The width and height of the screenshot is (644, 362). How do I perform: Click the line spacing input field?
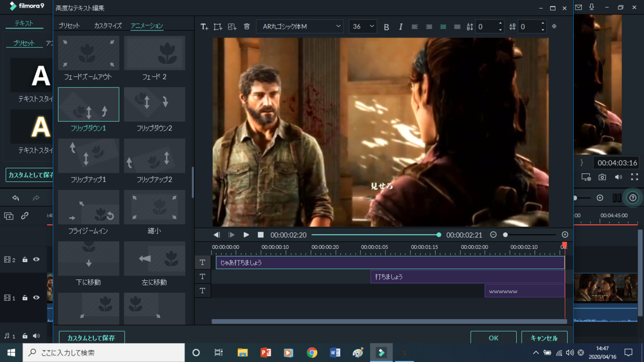coord(487,26)
